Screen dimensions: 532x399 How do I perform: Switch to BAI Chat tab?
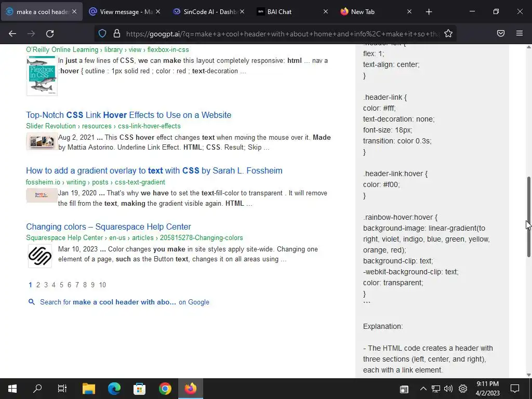point(292,12)
